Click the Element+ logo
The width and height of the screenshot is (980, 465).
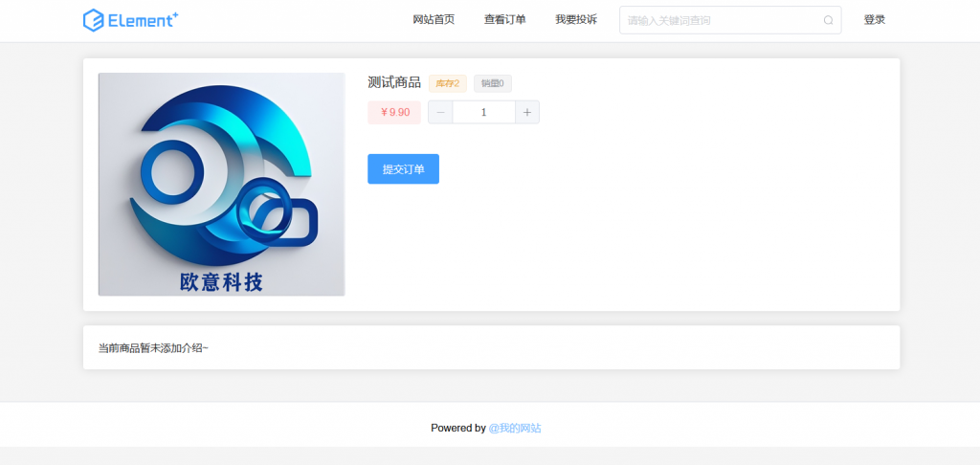click(130, 20)
